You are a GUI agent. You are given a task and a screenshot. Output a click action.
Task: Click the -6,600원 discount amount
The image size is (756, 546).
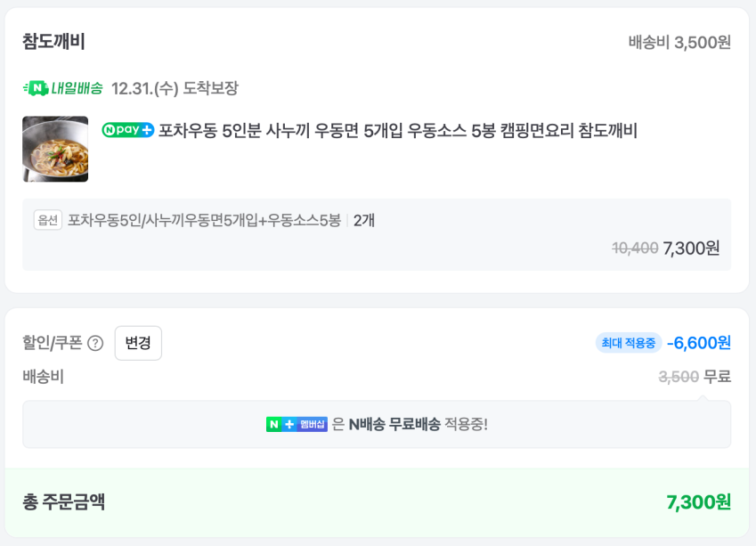699,343
